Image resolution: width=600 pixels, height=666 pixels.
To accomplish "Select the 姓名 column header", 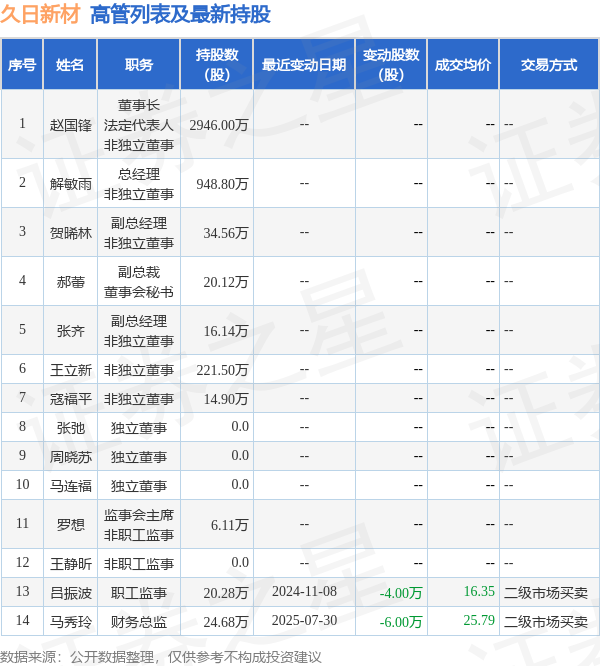I will click(x=70, y=65).
